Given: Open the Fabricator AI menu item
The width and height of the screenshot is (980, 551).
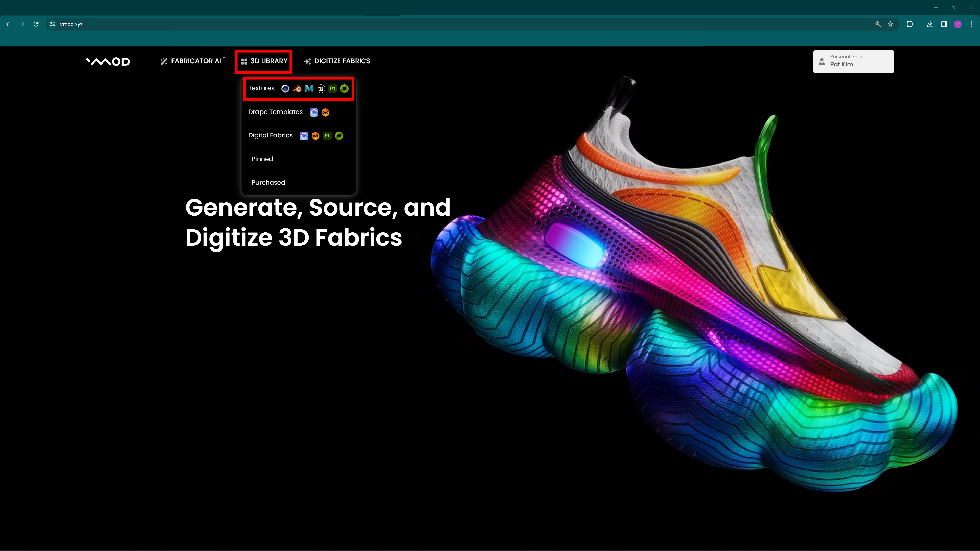Looking at the screenshot, I should (x=192, y=61).
